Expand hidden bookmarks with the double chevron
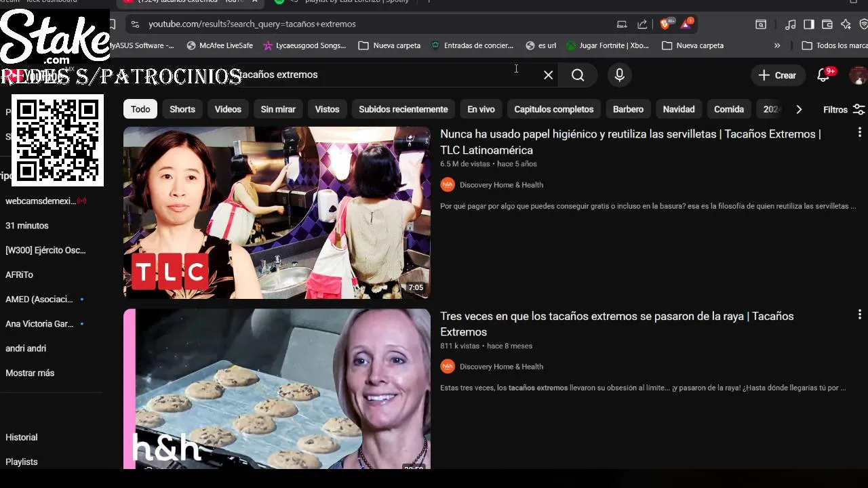868x488 pixels. (776, 45)
